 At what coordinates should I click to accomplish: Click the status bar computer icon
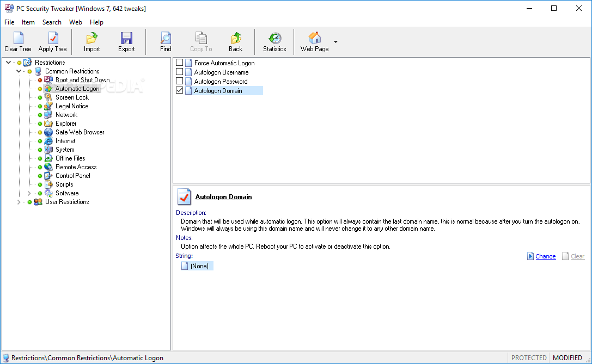coord(6,358)
